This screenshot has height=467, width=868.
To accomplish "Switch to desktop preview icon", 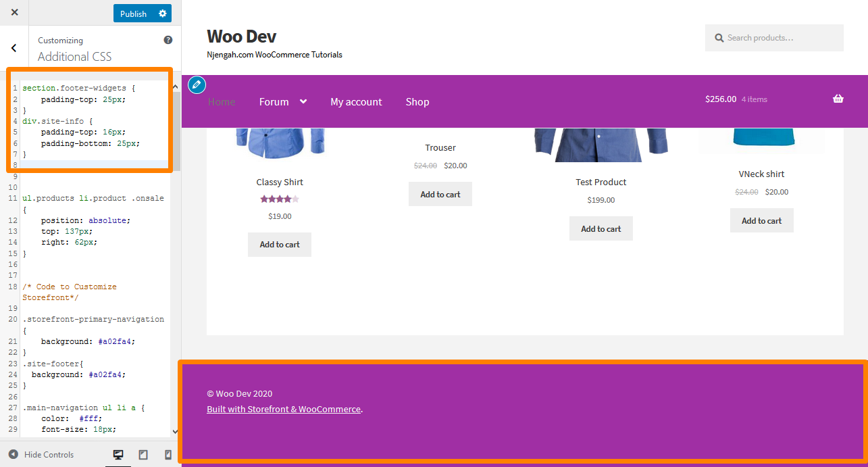I will [x=118, y=455].
